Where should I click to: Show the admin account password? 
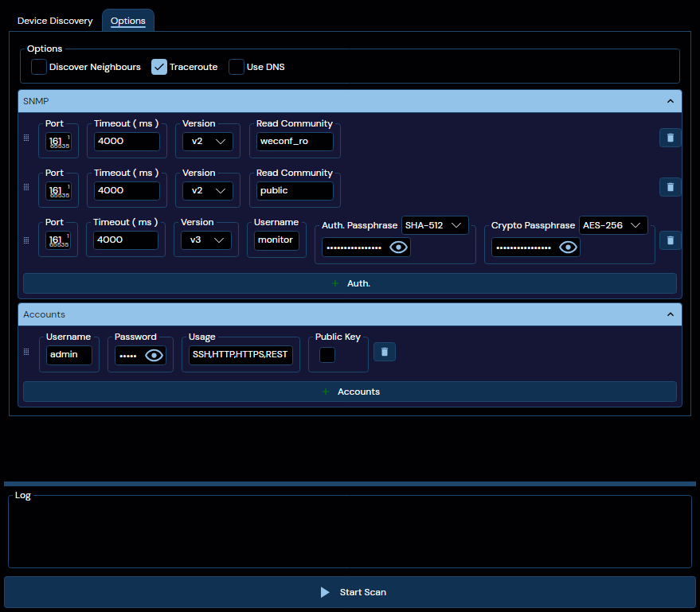[x=154, y=356]
